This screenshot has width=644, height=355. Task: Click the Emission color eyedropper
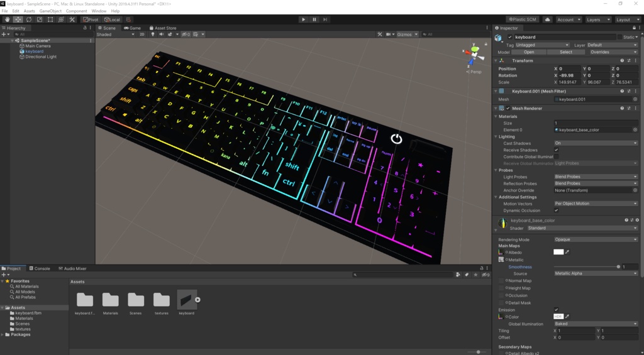567,317
